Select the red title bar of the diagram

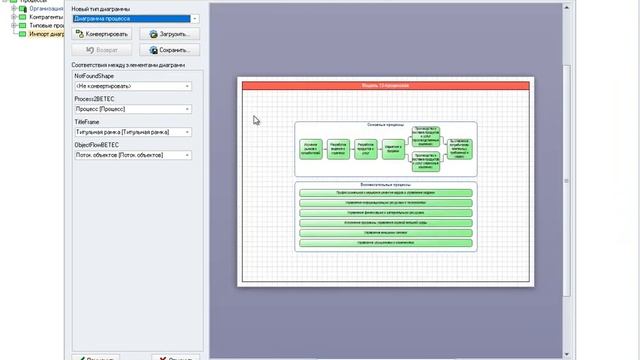pos(386,85)
